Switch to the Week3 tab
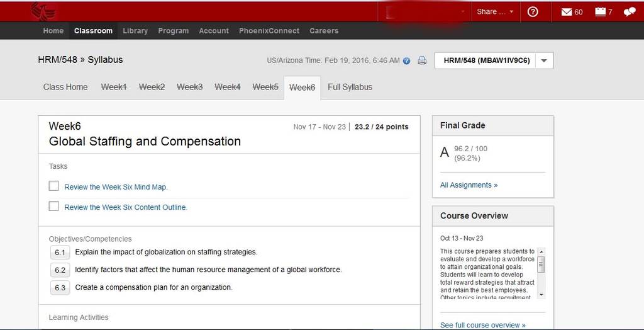 pyautogui.click(x=190, y=87)
